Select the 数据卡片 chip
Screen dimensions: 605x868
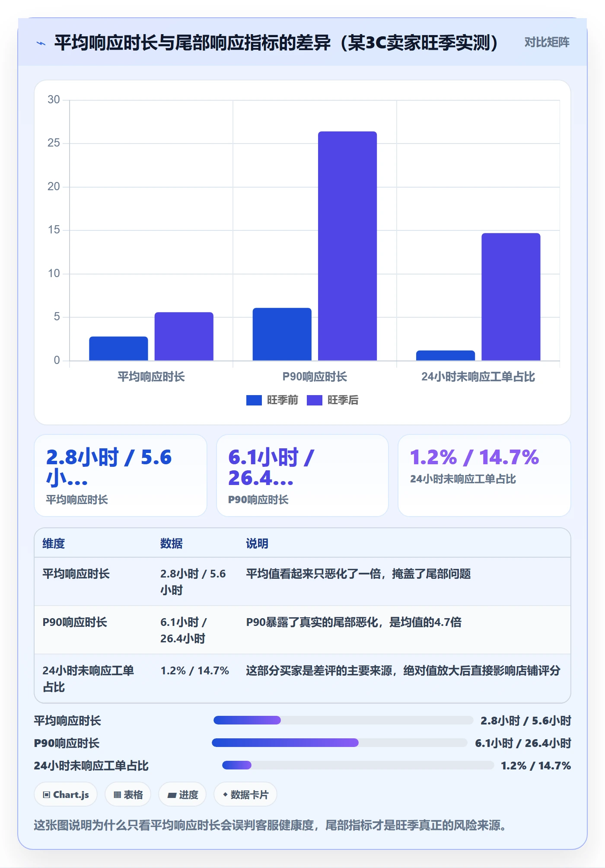[x=245, y=795]
